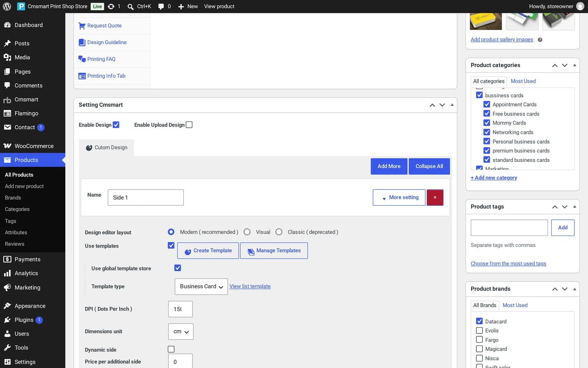588x368 pixels.
Task: Click the storeowner avatar icon
Action: pyautogui.click(x=580, y=6)
